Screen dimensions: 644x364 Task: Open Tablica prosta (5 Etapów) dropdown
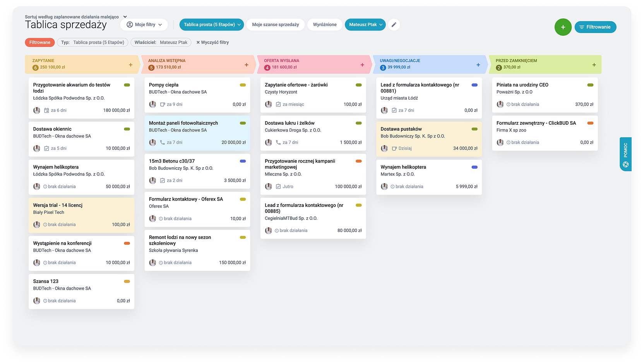coord(212,24)
